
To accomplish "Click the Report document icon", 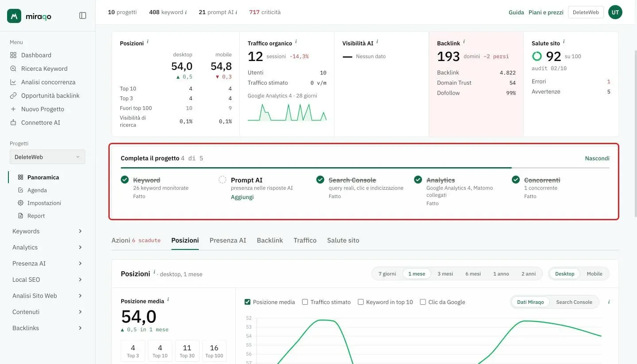I will [x=20, y=216].
